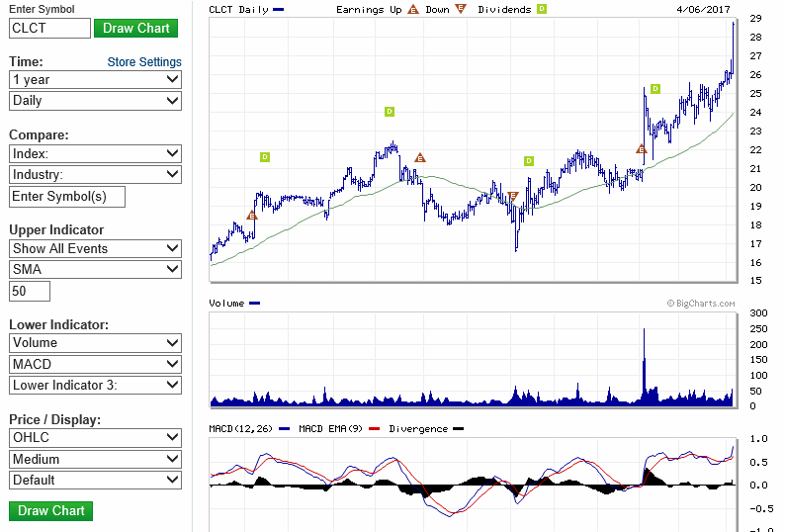785x532 pixels.
Task: Click the Dividends legend D icon
Action: (542, 9)
